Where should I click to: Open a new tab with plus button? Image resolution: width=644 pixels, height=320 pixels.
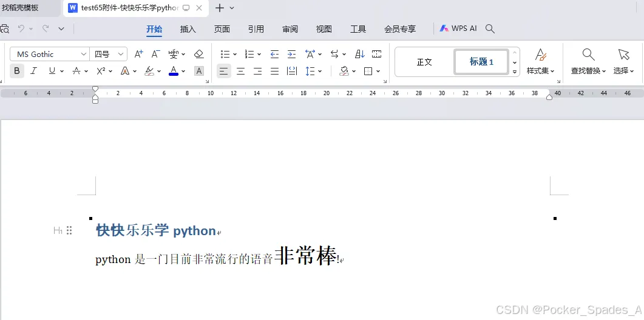click(220, 8)
